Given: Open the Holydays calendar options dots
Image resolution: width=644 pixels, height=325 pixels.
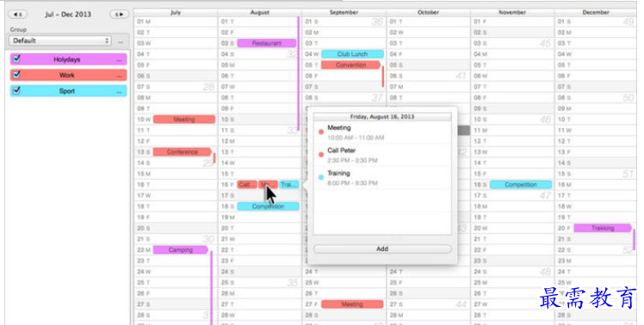Looking at the screenshot, I should click(119, 60).
